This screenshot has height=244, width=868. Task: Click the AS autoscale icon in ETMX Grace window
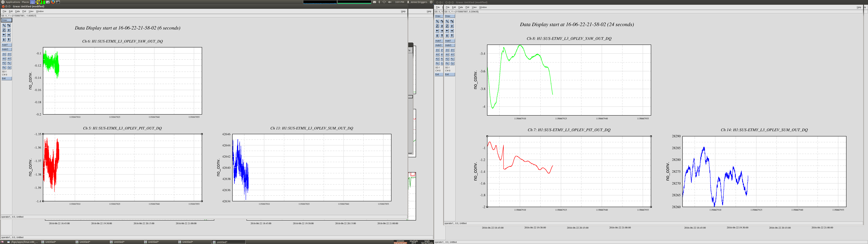point(9,25)
